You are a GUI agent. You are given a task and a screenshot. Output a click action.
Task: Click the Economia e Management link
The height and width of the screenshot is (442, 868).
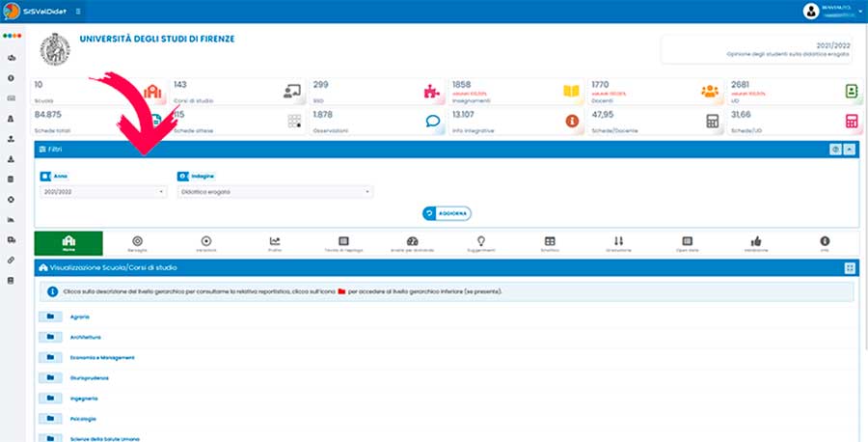(x=102, y=357)
